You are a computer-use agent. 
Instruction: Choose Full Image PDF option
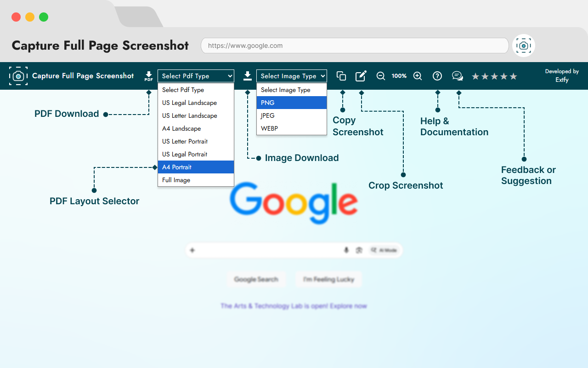coord(196,180)
